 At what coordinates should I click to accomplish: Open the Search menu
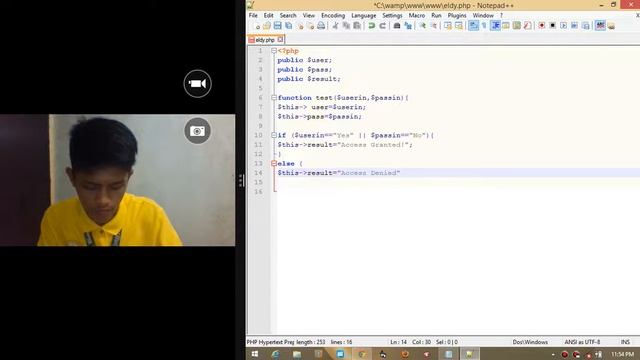[288, 16]
